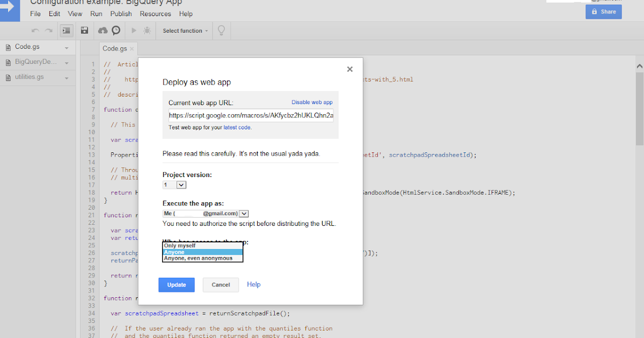Save the project using the disk icon
644x338 pixels.
84,31
